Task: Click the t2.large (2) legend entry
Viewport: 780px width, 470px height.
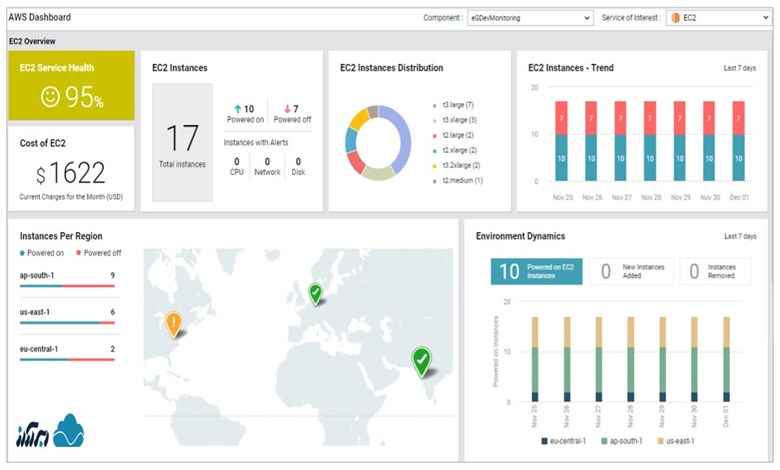Action: [x=454, y=135]
